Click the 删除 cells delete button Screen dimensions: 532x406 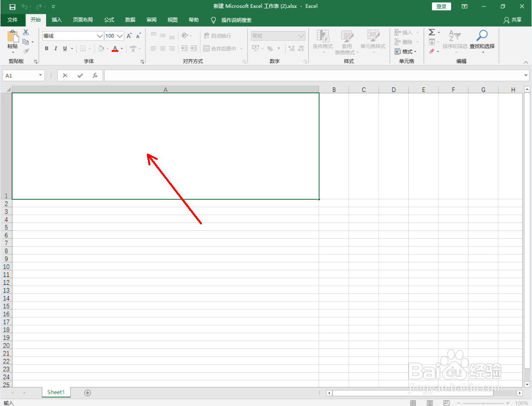[x=403, y=42]
